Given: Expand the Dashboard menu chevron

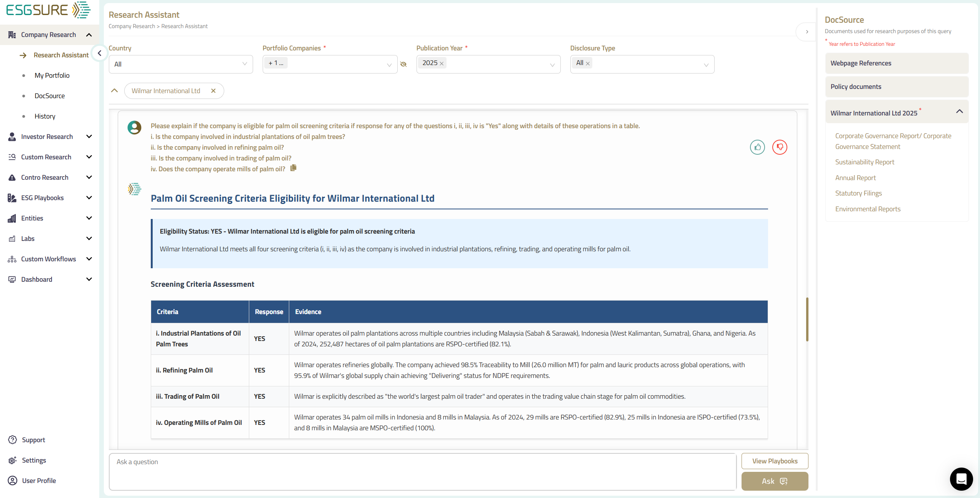Looking at the screenshot, I should pos(89,279).
